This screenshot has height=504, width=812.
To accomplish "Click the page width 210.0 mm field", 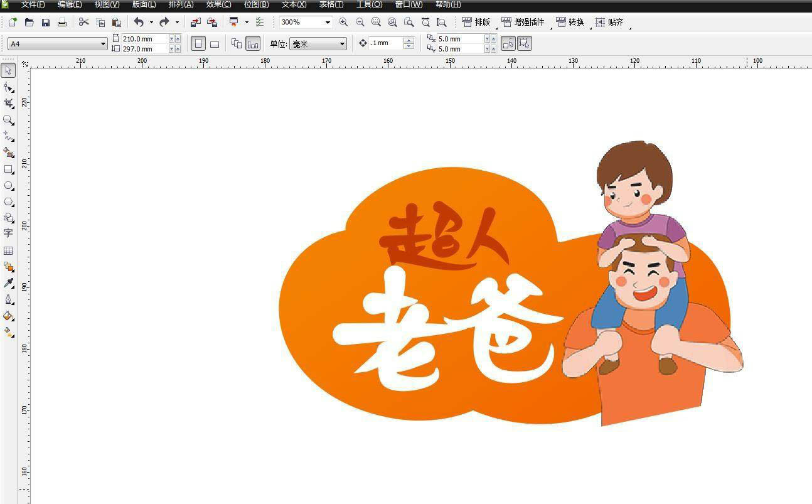I will click(x=144, y=39).
